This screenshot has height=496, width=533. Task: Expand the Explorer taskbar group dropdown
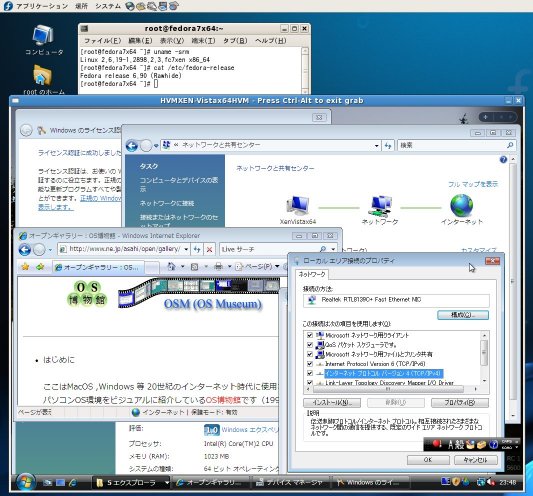(x=167, y=482)
